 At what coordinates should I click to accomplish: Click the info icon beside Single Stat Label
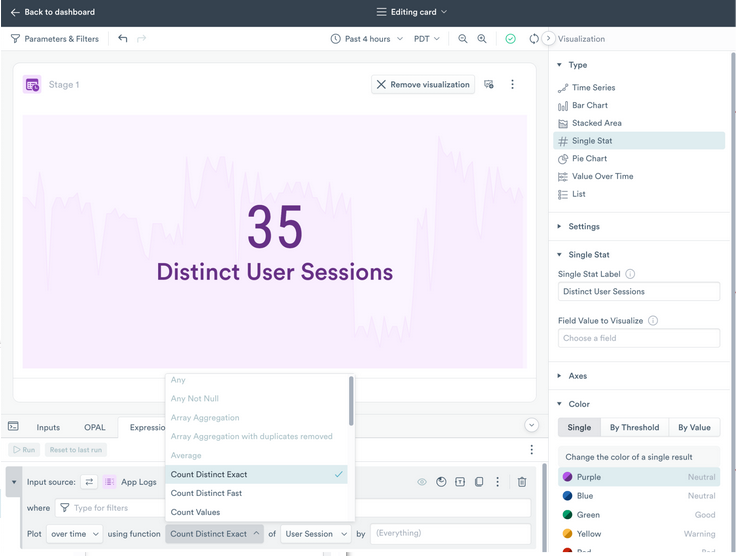[x=630, y=274]
